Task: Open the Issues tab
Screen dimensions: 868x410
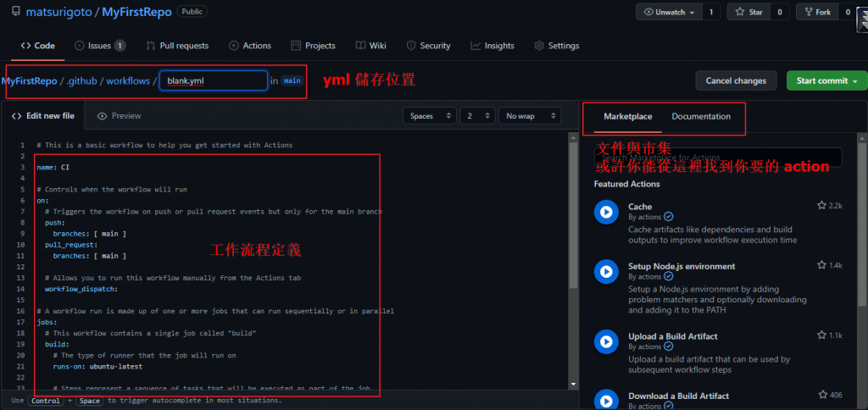Action: 100,46
